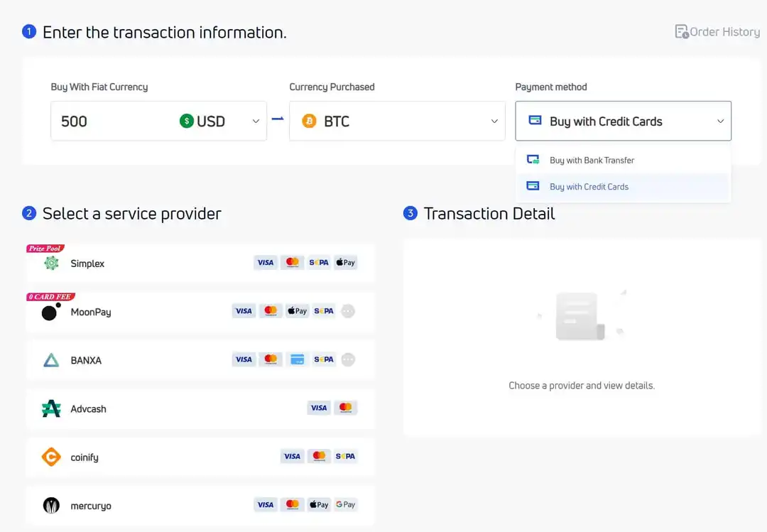The image size is (767, 532).
Task: Click the Advcash provider icon
Action: (x=50, y=408)
